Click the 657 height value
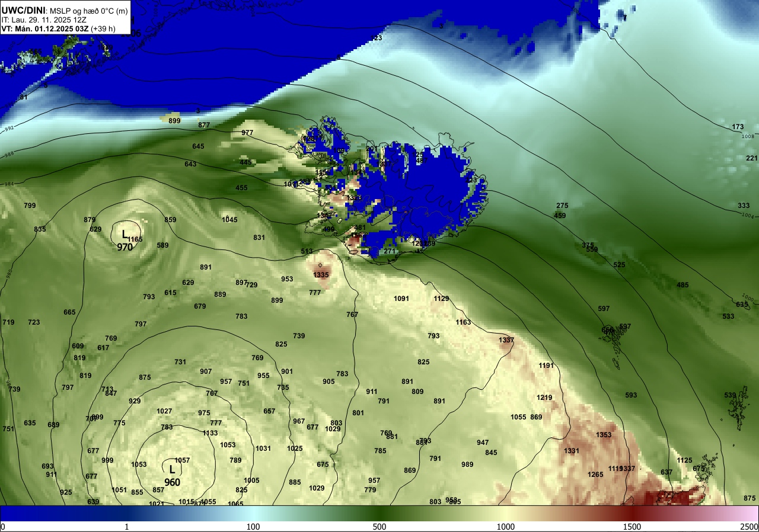Image resolution: width=759 pixels, height=532 pixels. pyautogui.click(x=269, y=411)
